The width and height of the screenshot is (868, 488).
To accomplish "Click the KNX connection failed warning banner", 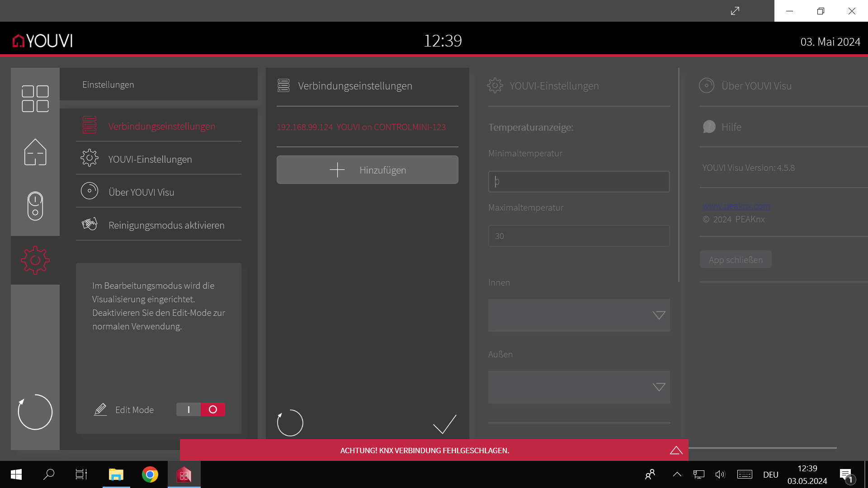I will (434, 450).
